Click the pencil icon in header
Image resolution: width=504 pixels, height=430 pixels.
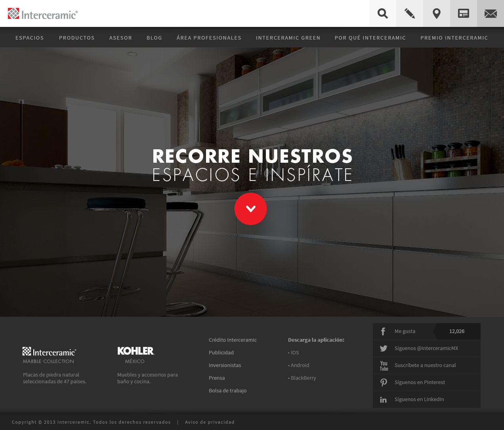[x=409, y=13]
